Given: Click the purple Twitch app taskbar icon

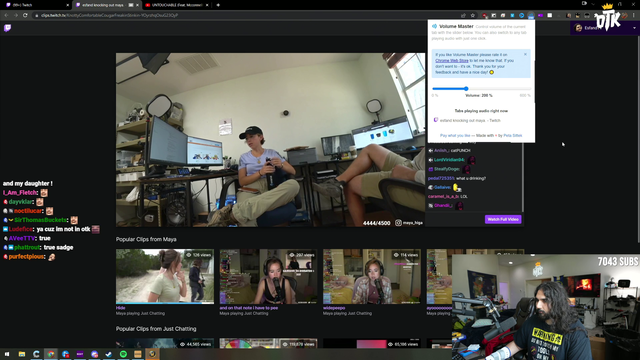Looking at the screenshot, I should point(80,354).
